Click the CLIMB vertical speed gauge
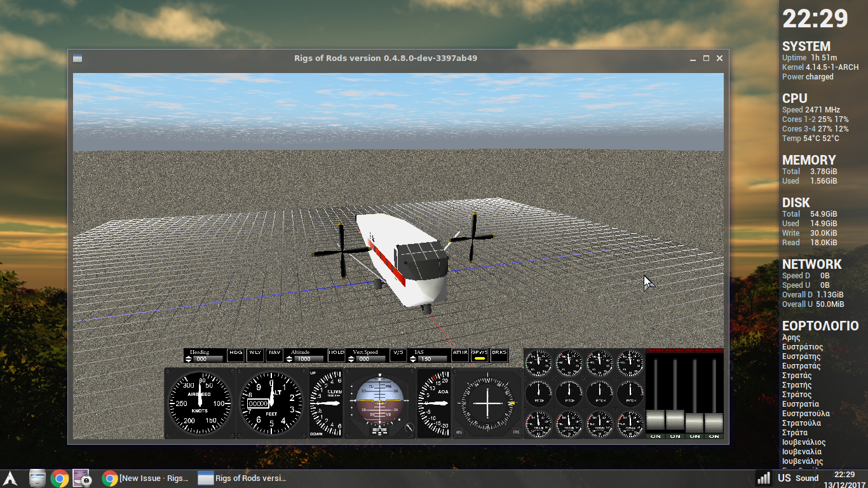 [325, 403]
